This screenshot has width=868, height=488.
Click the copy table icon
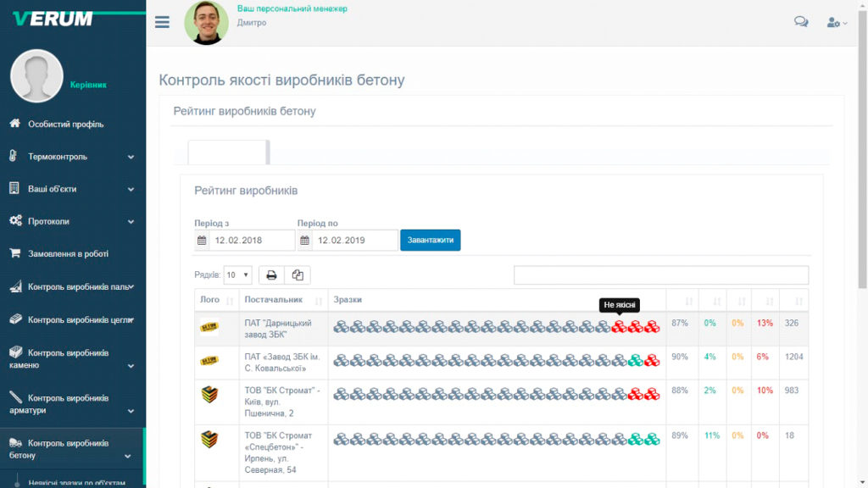pos(298,275)
